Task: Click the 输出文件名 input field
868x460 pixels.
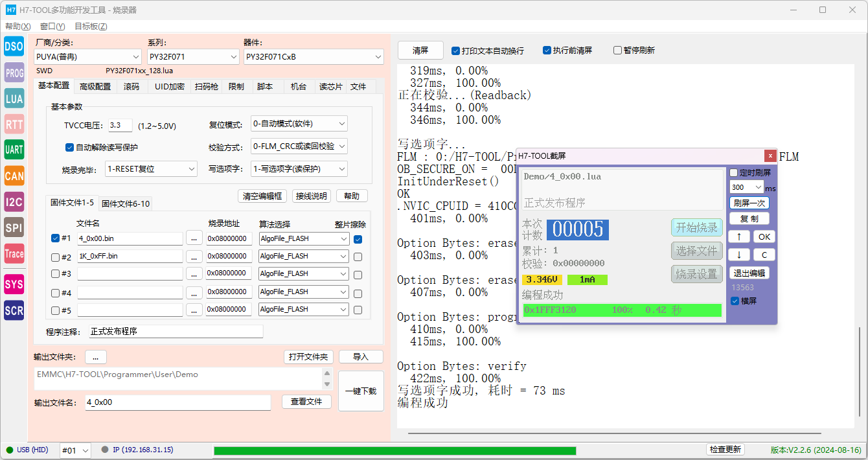Action: point(177,402)
